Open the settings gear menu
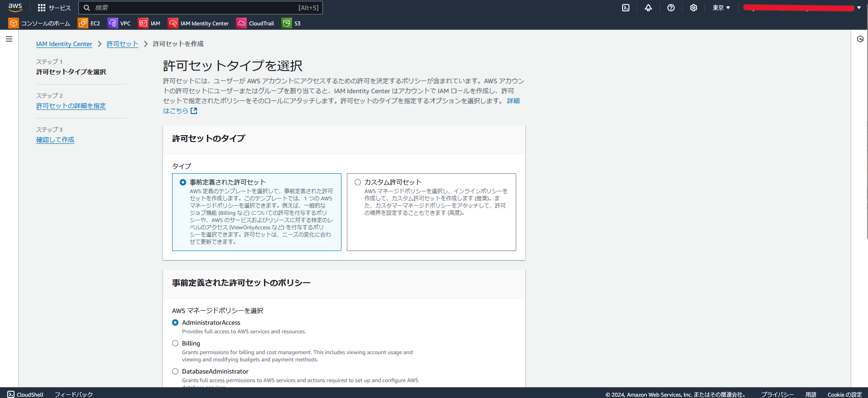Viewport: 868px width, 398px height. pyautogui.click(x=694, y=8)
